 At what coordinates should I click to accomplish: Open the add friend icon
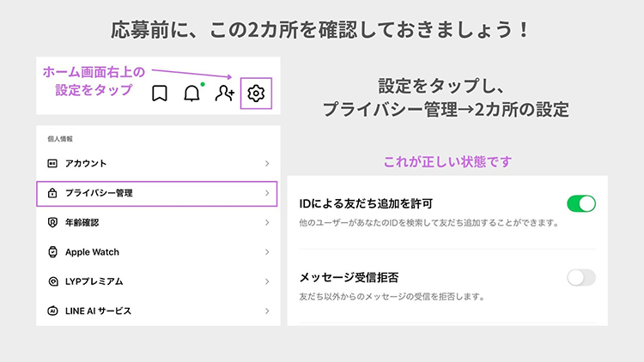tap(224, 94)
